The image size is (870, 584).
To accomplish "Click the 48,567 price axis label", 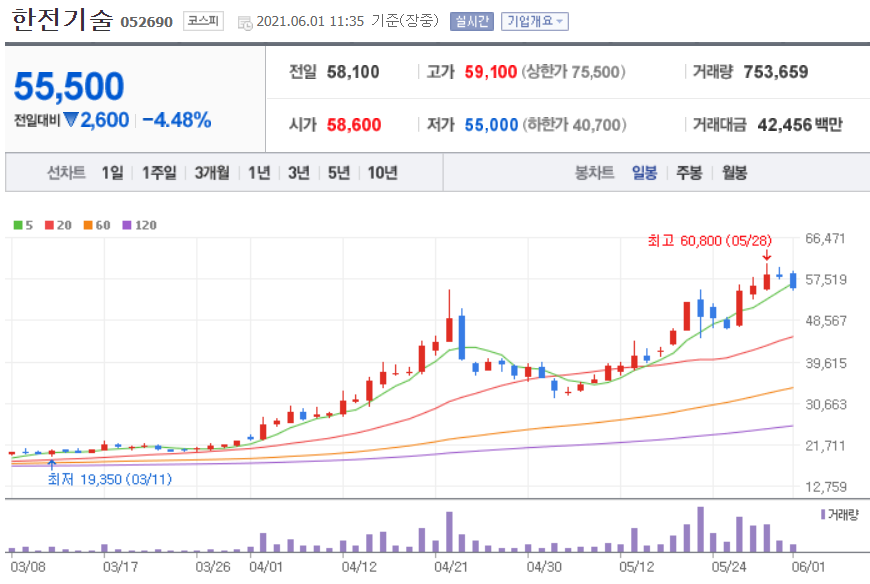I will [826, 321].
